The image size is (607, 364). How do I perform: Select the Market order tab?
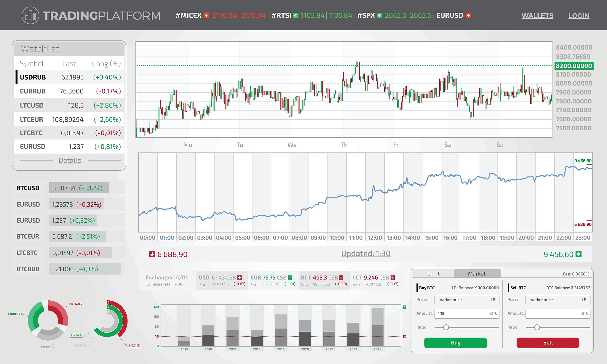(x=477, y=274)
